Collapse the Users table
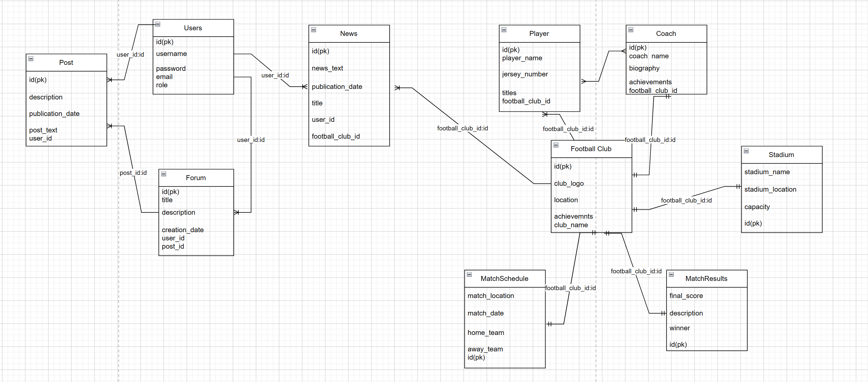The image size is (868, 382). pyautogui.click(x=158, y=24)
